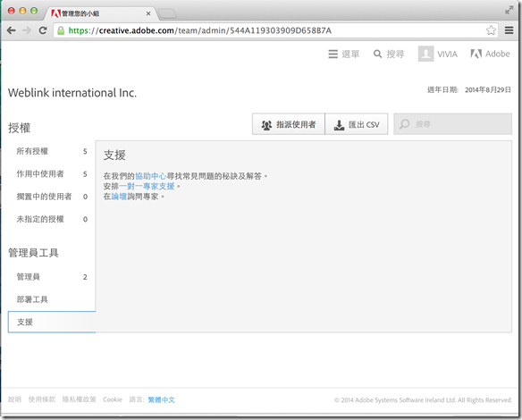Select 作用中使用者 in sidebar

tap(52, 174)
